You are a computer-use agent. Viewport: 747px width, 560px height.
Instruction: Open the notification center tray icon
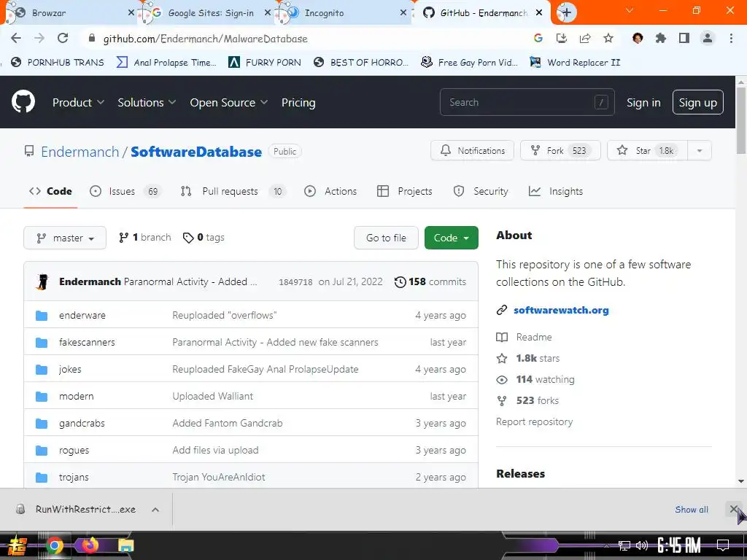point(723,545)
